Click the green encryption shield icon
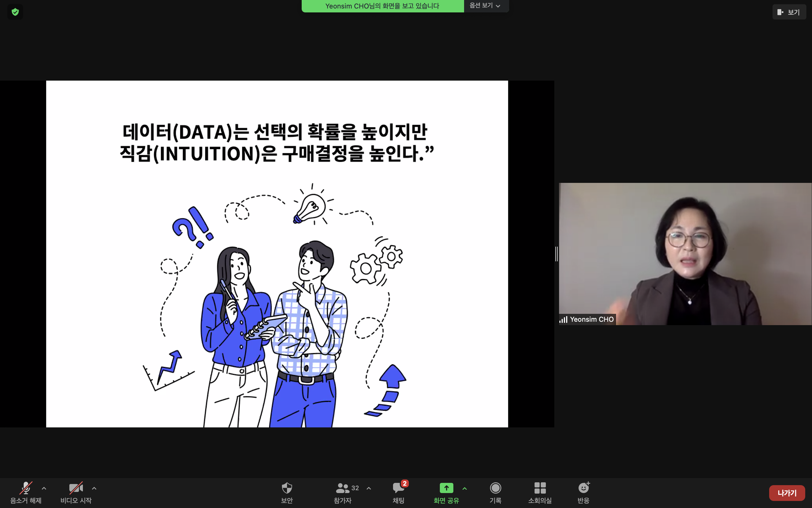 pyautogui.click(x=15, y=12)
